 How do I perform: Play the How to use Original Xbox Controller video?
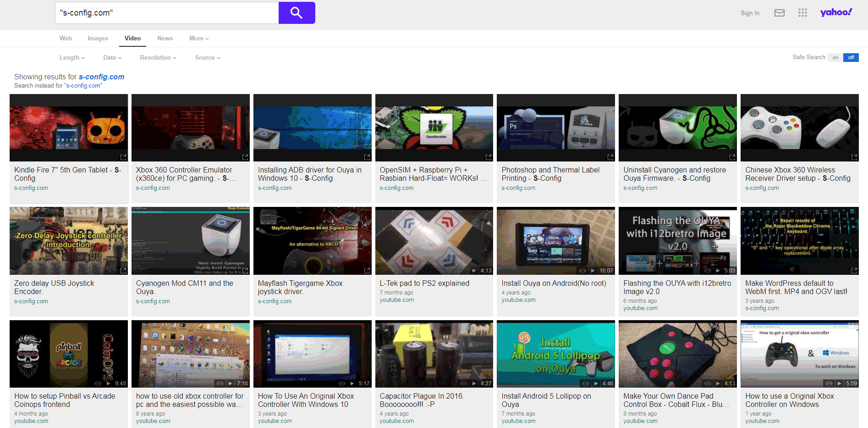click(x=840, y=384)
